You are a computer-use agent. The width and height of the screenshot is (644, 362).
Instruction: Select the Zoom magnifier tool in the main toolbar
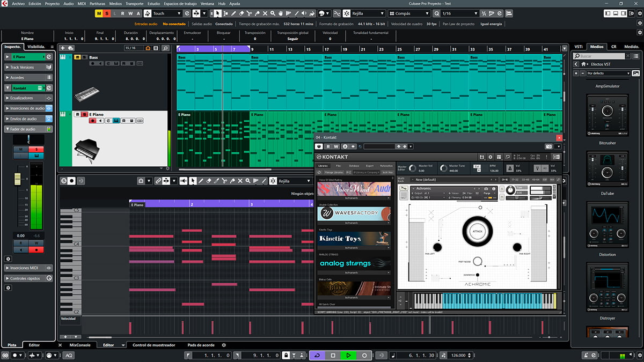pos(273,13)
